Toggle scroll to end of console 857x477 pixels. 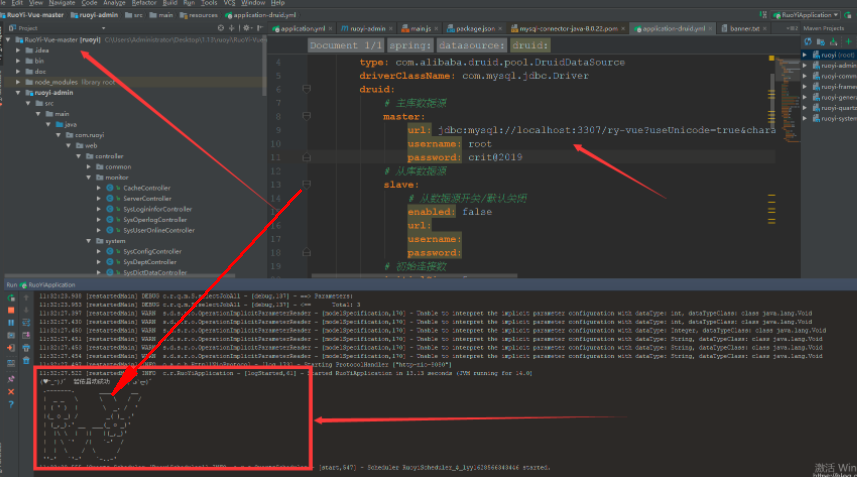pyautogui.click(x=26, y=335)
